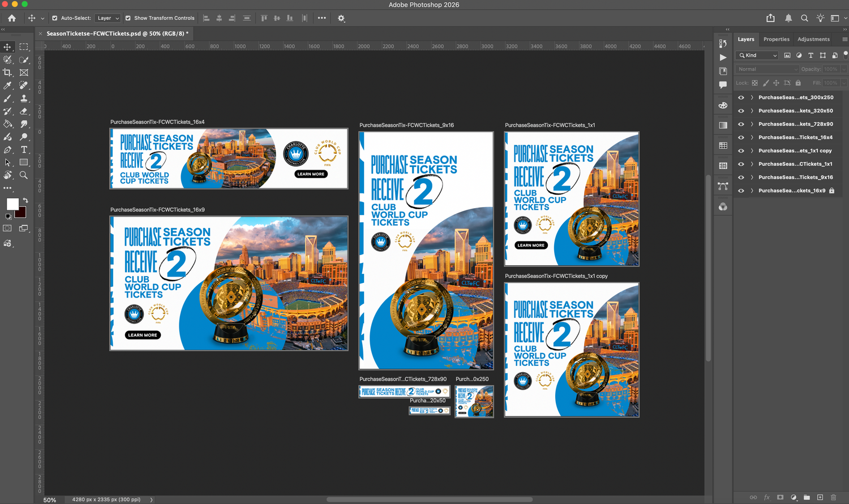
Task: Select the Move tool
Action: [7, 47]
